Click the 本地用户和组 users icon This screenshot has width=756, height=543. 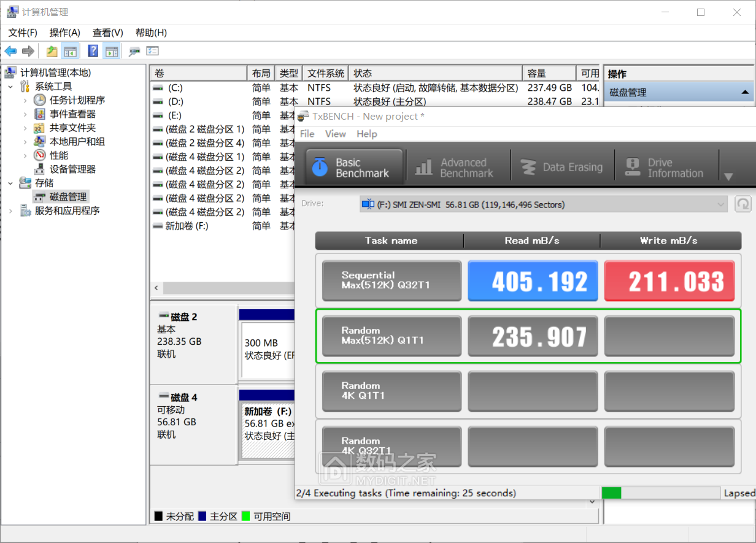coord(40,142)
